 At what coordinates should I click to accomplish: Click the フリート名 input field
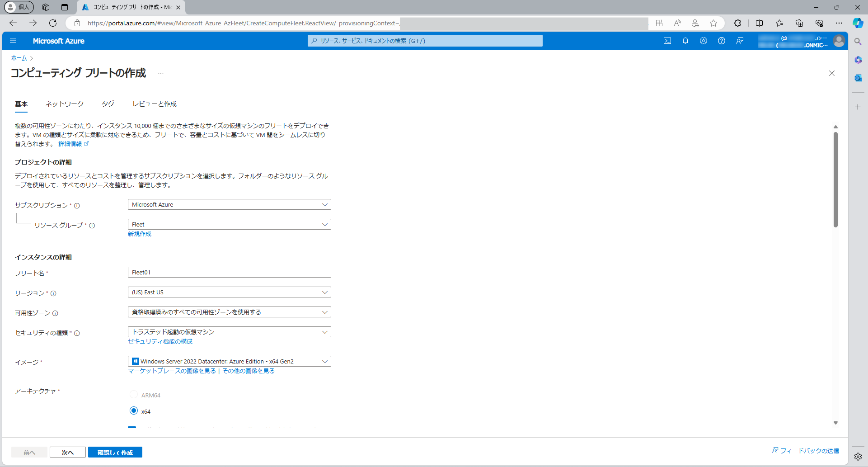tap(230, 272)
